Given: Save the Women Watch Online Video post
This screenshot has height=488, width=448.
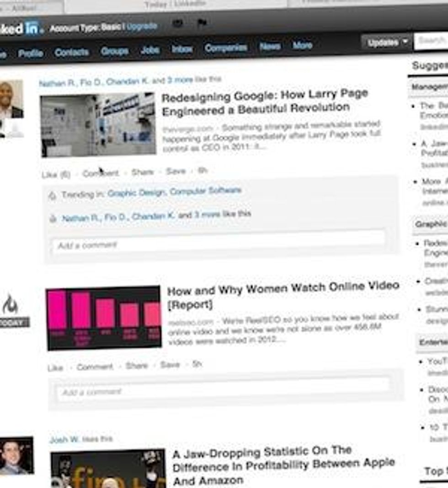Looking at the screenshot, I should tap(170, 365).
